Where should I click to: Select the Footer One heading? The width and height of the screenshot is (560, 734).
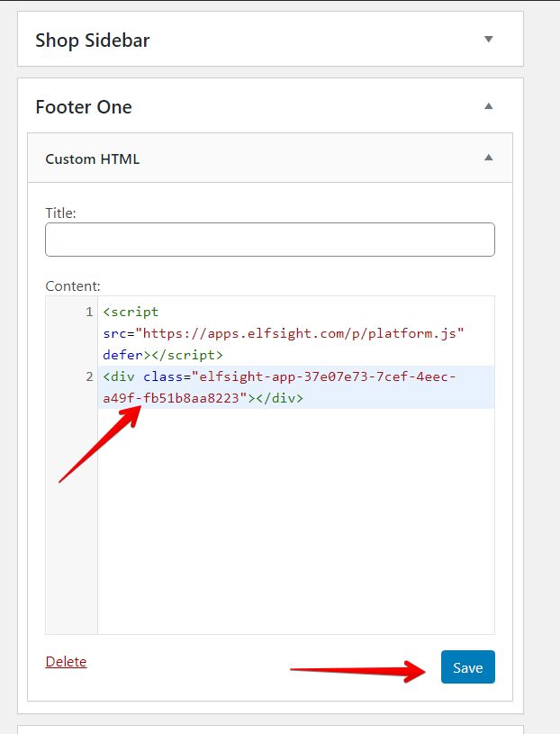click(x=84, y=107)
